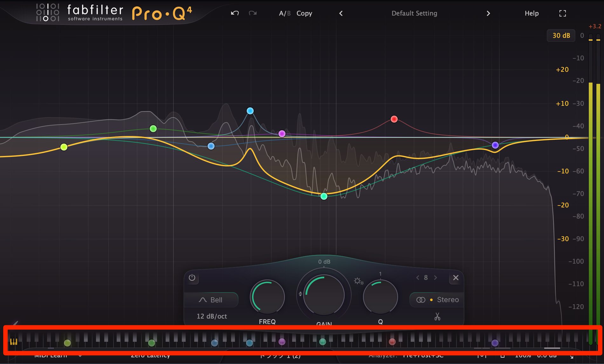Screen dimensions: 604x364
Task: Click the FabFilter logo icon
Action: (48, 12)
